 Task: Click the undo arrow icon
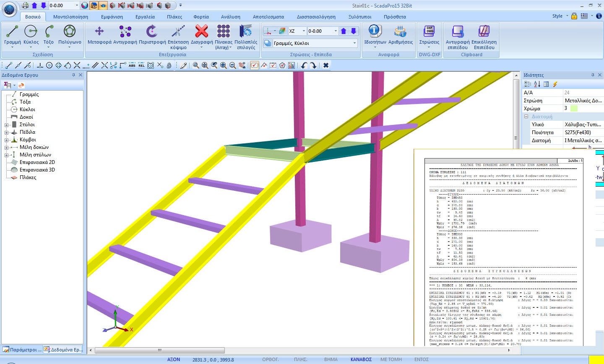coord(304,65)
